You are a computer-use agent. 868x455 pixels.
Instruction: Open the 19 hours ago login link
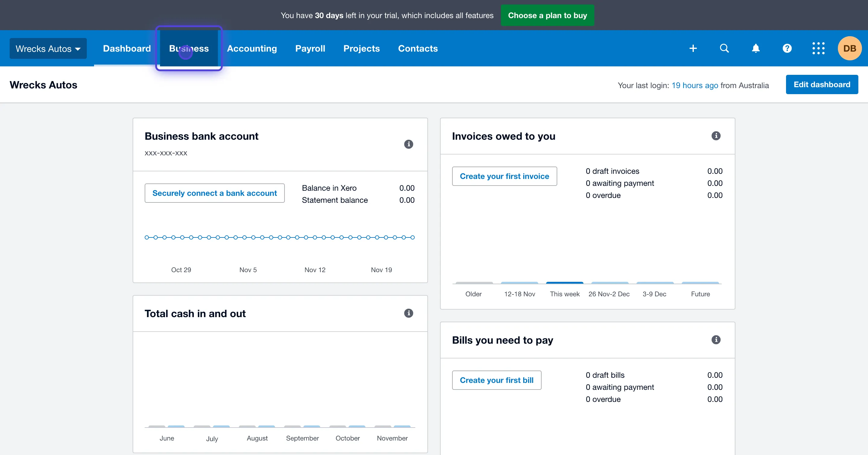tap(694, 85)
